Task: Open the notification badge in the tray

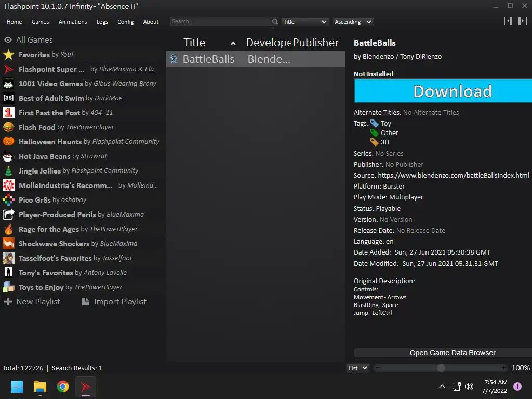Action: point(517,387)
